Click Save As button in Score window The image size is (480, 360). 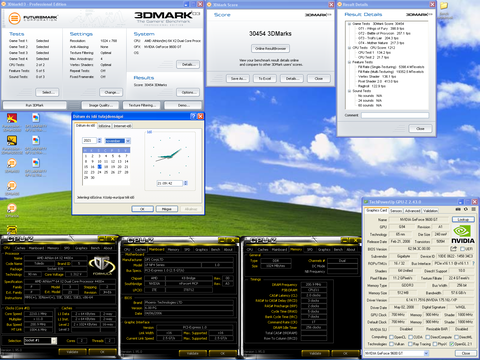(238, 78)
